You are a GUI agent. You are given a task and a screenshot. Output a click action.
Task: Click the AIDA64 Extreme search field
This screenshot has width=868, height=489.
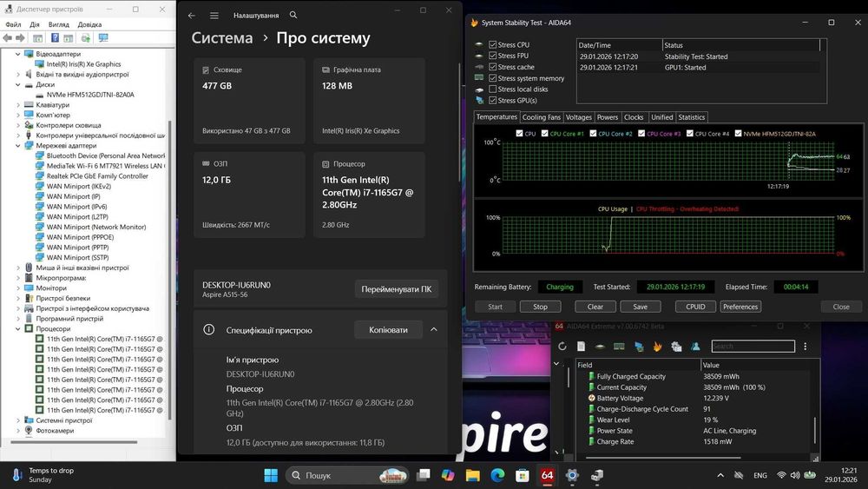(x=753, y=346)
